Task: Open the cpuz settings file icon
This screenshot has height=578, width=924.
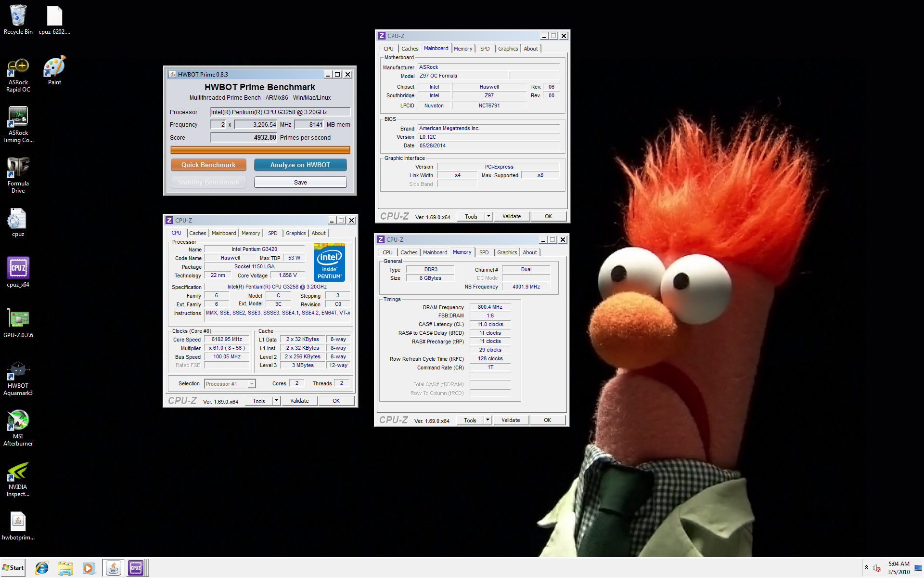Action: coord(18,223)
